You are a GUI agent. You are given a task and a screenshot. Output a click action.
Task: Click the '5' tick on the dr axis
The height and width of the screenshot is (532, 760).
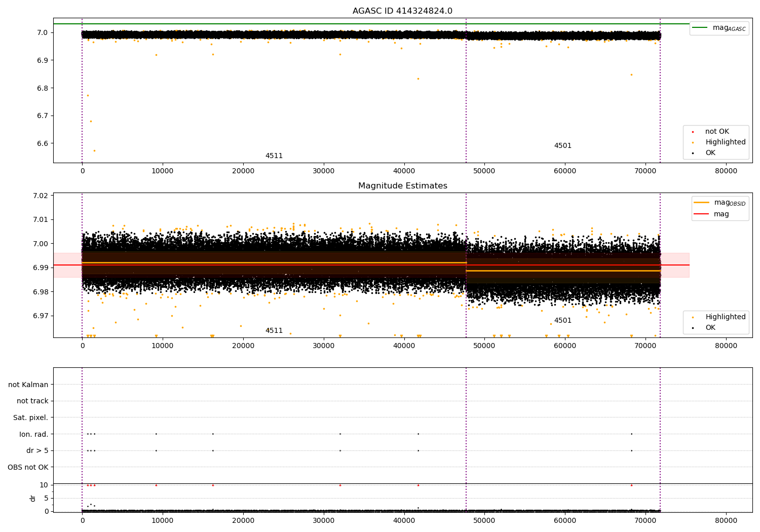46,499
